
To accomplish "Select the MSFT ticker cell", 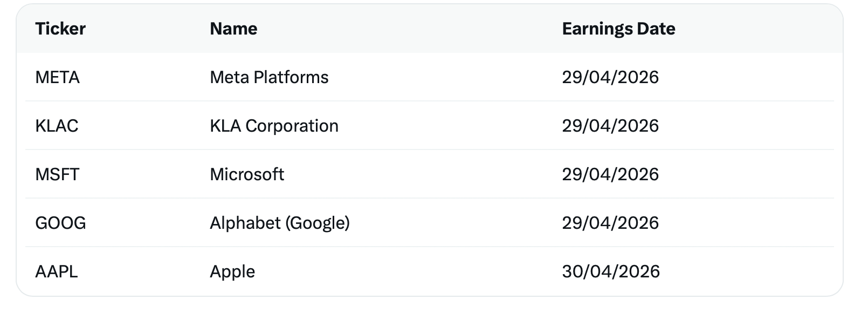I will pos(57,174).
